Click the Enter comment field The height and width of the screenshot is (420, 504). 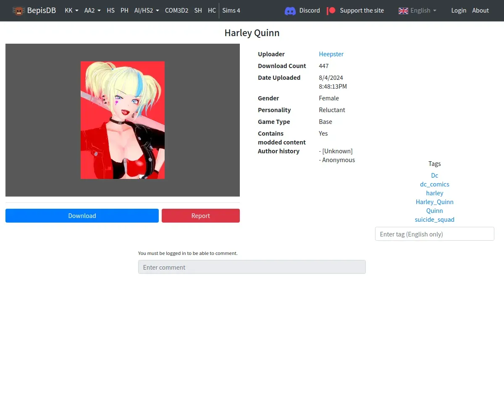[252, 267]
